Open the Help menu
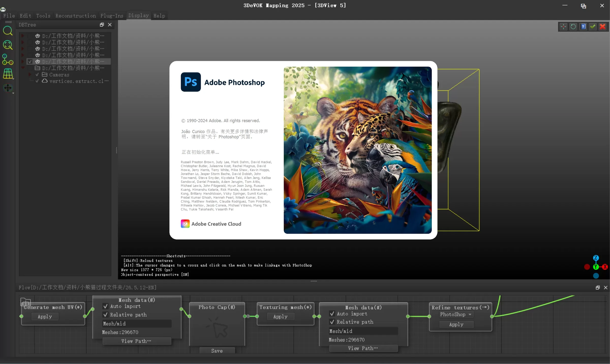This screenshot has height=364, width=610. coord(159,16)
